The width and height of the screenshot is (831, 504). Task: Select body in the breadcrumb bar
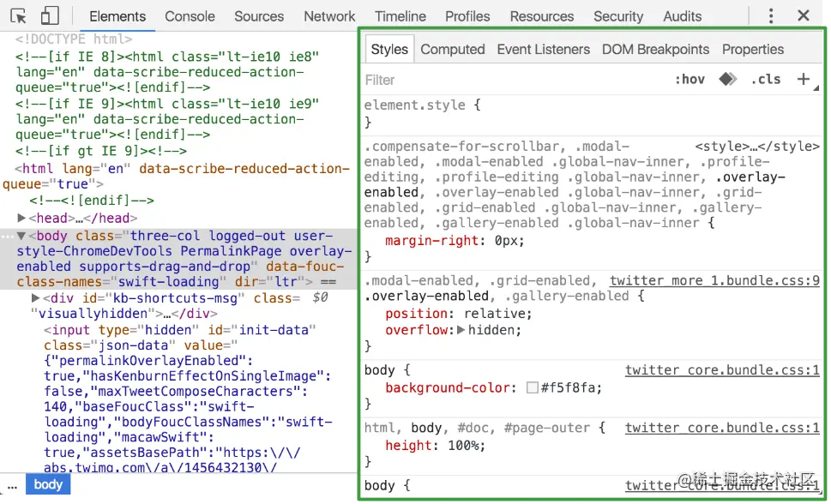48,484
